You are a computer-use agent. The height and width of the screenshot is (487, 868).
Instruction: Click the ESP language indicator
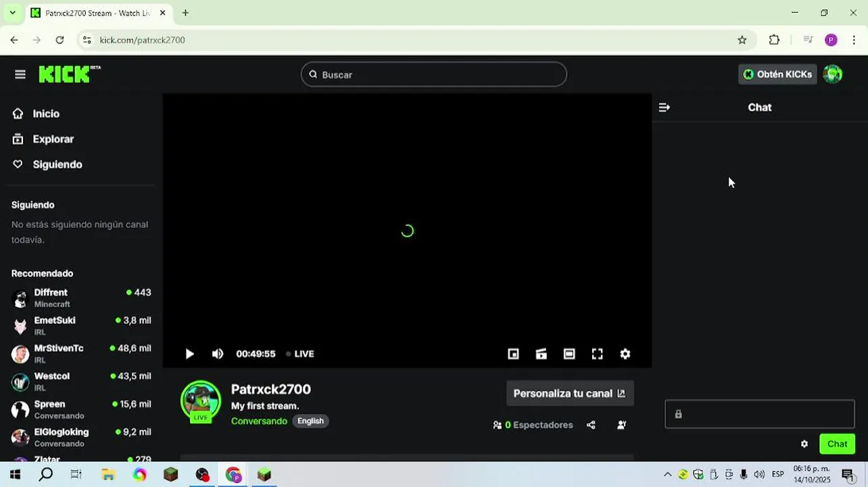[778, 474]
